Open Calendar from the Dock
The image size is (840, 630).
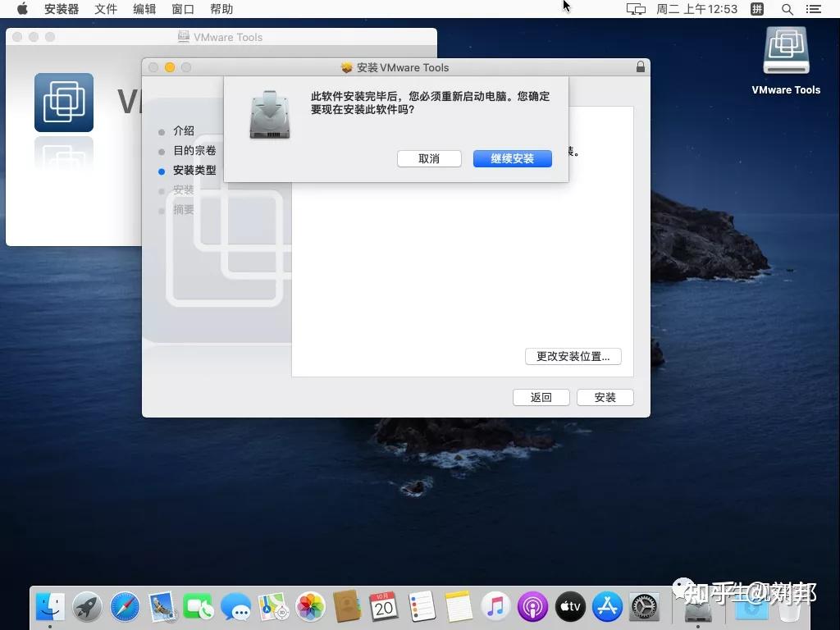(x=384, y=606)
